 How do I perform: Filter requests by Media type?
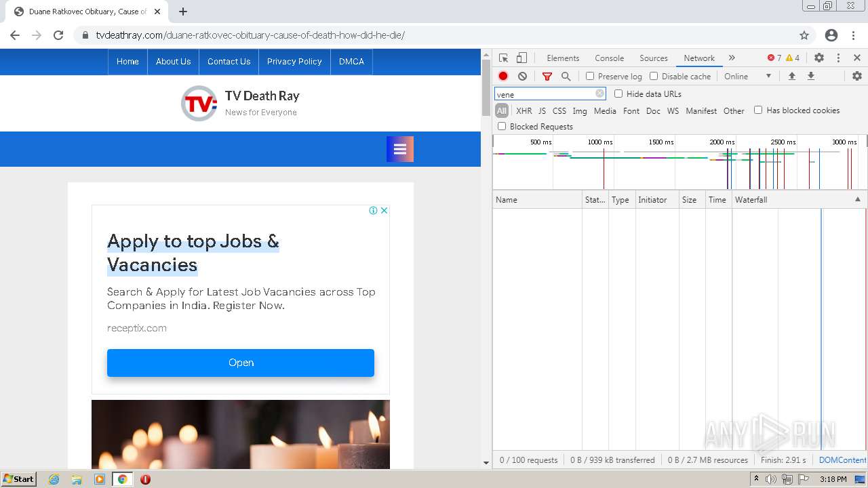pos(605,111)
